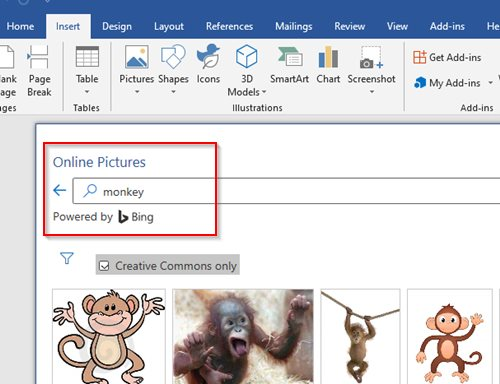The width and height of the screenshot is (500, 384).
Task: Expand the Screenshot dropdown arrow
Action: (372, 92)
